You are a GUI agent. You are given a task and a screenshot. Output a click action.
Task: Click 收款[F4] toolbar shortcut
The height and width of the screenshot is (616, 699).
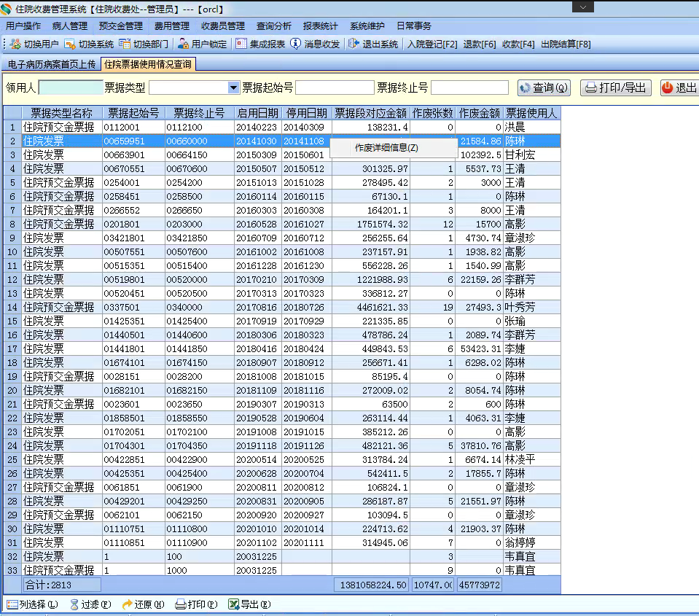point(518,44)
